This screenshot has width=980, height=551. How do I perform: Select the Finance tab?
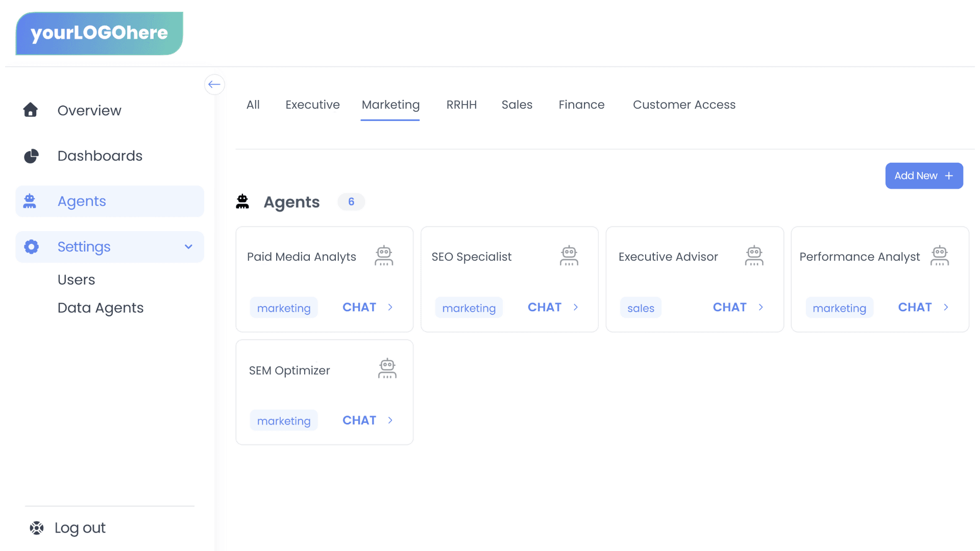click(x=581, y=105)
